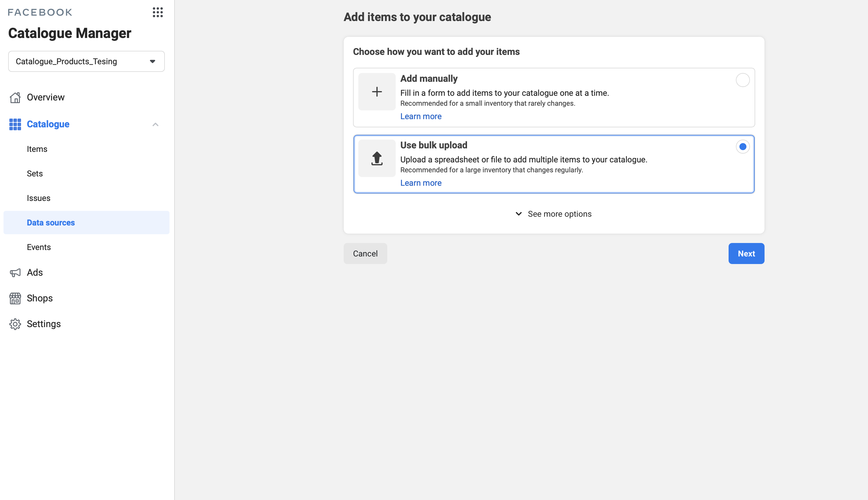Open Settings via the gear icon

point(15,324)
